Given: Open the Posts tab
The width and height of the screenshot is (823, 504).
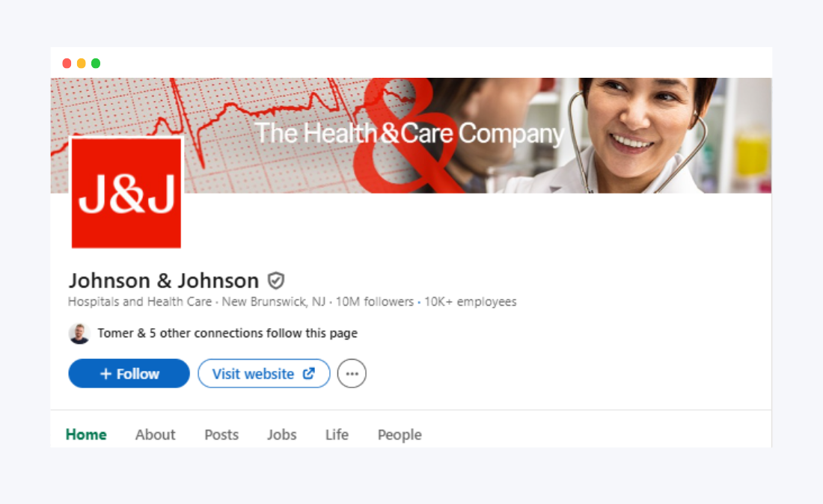Looking at the screenshot, I should pos(221,434).
